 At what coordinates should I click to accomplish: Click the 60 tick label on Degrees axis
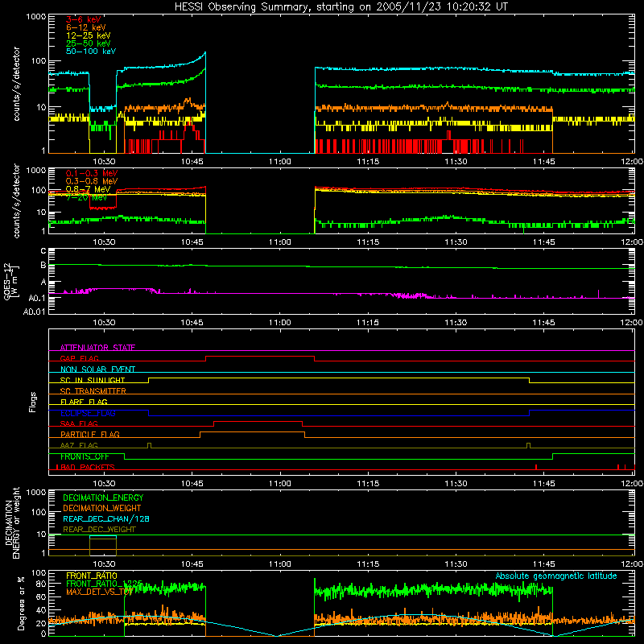coord(41,597)
